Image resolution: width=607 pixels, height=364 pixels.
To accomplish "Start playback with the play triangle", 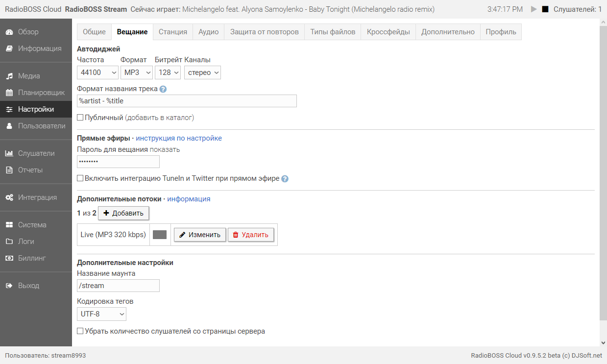I will (534, 9).
